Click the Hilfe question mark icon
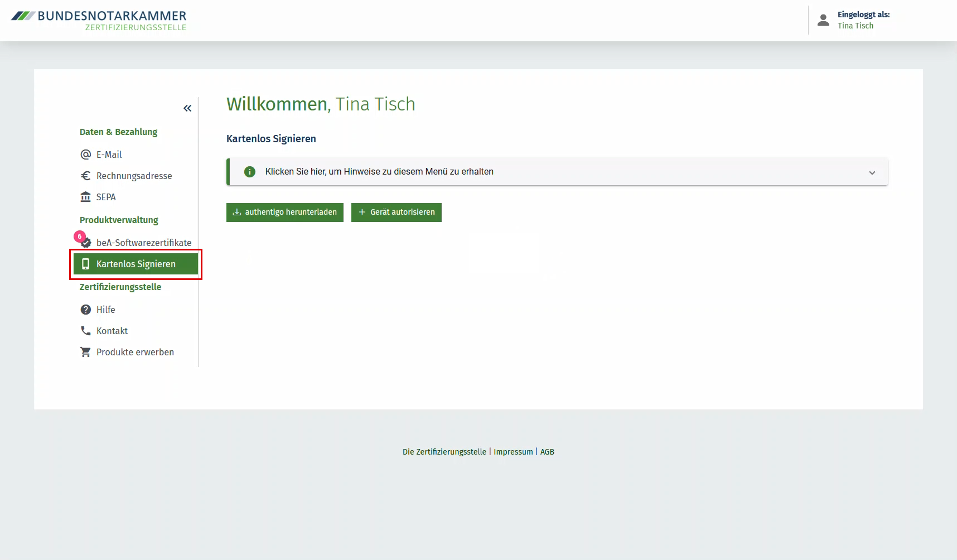 coord(85,310)
